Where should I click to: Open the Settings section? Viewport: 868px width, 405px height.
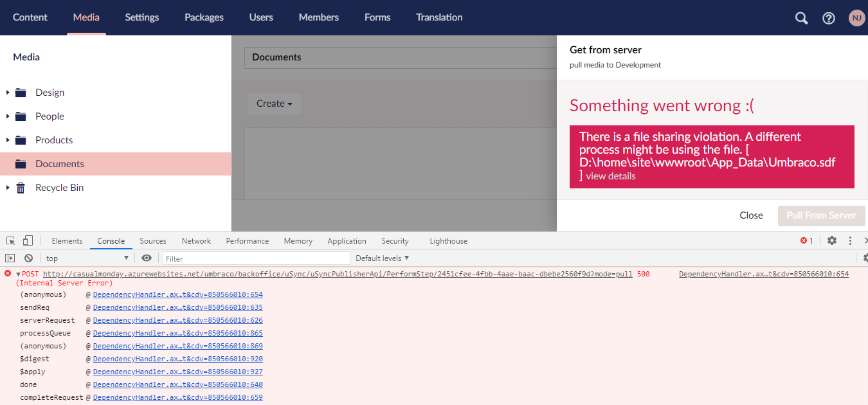coord(142,17)
